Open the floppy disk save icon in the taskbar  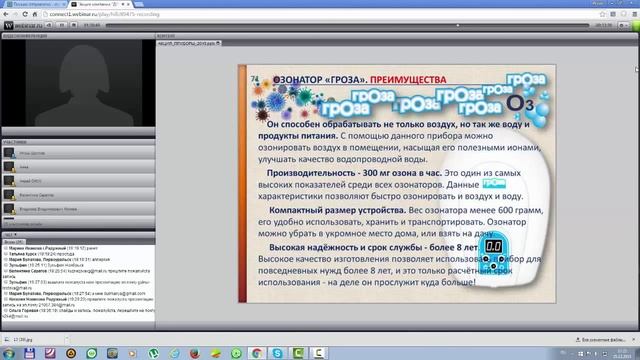[29, 353]
